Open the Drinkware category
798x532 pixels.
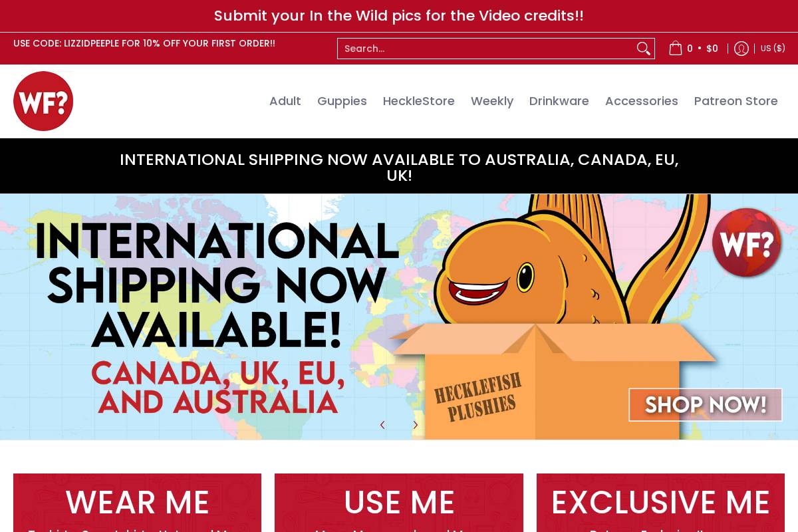click(559, 101)
